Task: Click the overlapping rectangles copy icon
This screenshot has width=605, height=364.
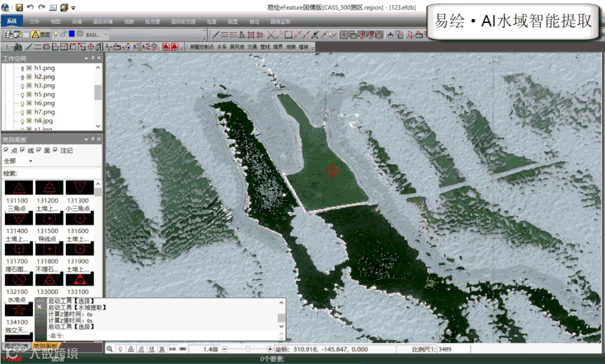Action: pos(353,35)
